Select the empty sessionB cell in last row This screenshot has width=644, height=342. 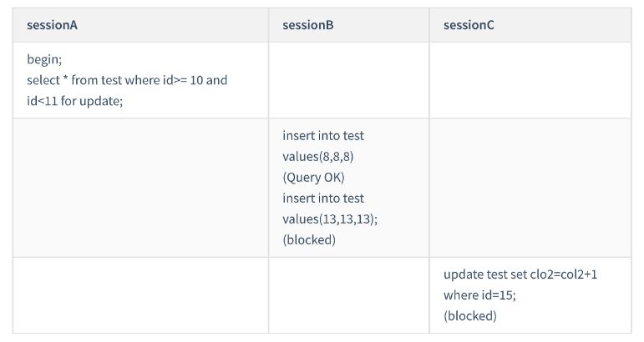(x=349, y=294)
